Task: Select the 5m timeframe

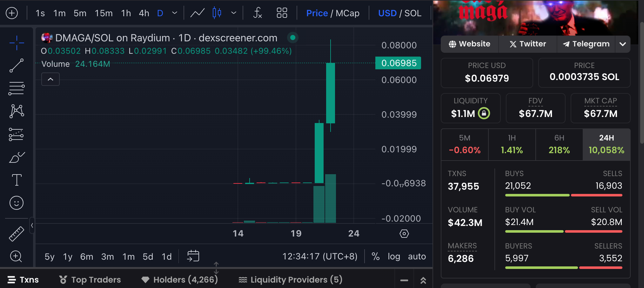Action: pyautogui.click(x=80, y=13)
